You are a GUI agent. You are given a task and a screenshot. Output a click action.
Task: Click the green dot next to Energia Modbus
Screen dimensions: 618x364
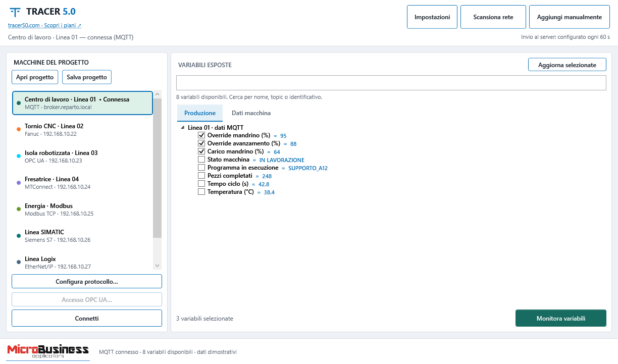click(19, 210)
